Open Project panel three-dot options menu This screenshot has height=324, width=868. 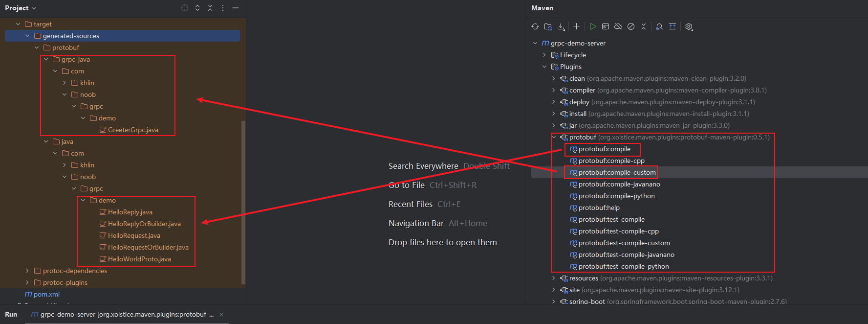(x=223, y=8)
